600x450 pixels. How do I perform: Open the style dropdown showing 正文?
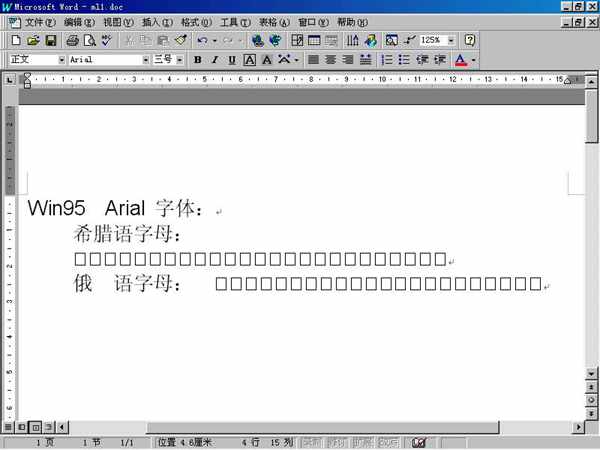[x=62, y=60]
